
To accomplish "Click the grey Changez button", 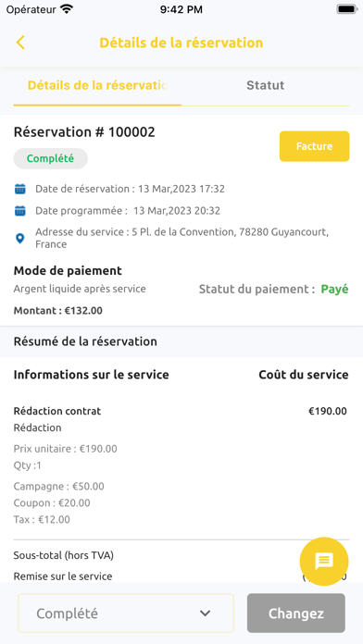I will coord(296,613).
